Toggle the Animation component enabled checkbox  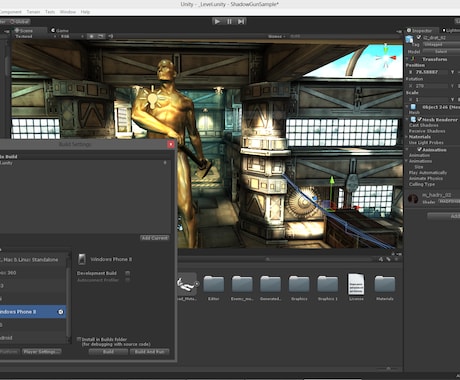coord(420,149)
